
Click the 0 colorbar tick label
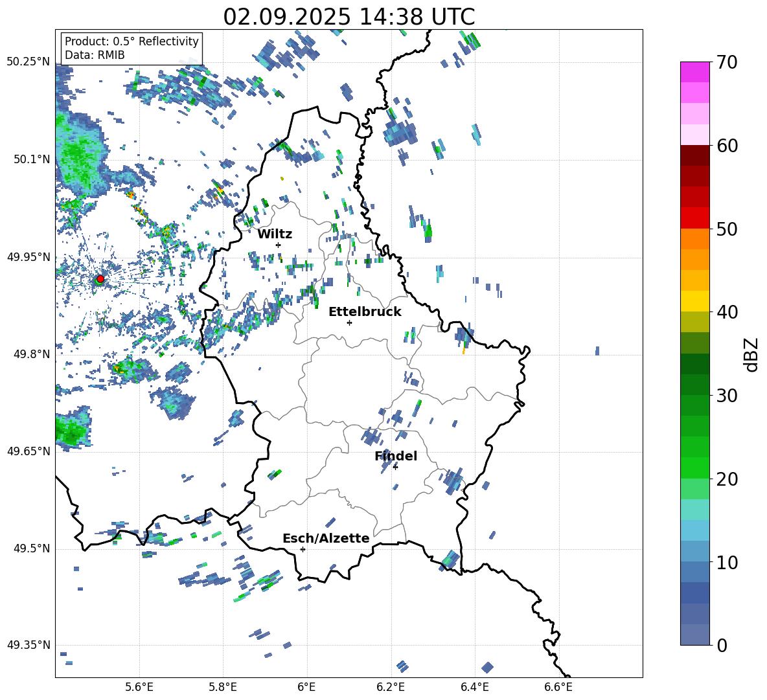[x=722, y=645]
